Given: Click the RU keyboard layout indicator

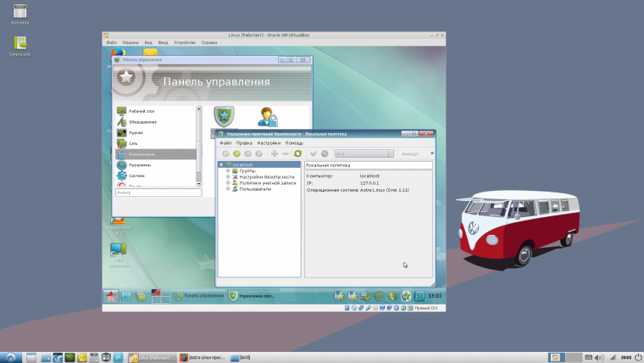Looking at the screenshot, I should 419,295.
